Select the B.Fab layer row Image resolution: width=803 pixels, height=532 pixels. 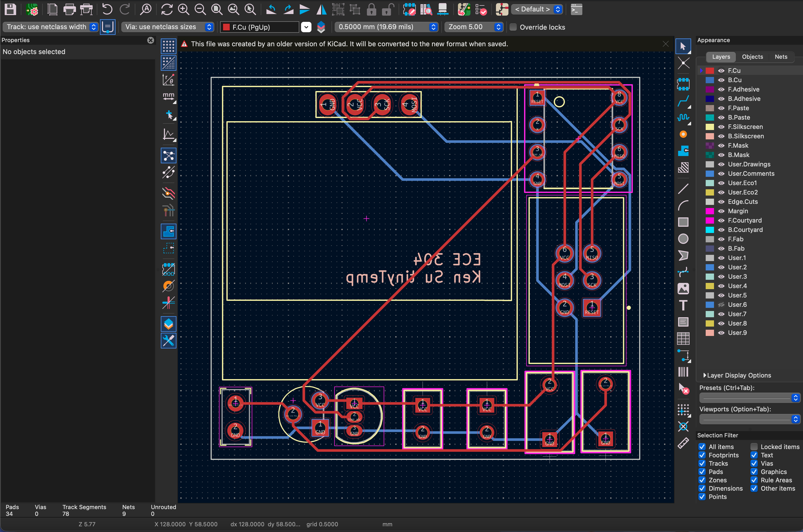click(749, 248)
